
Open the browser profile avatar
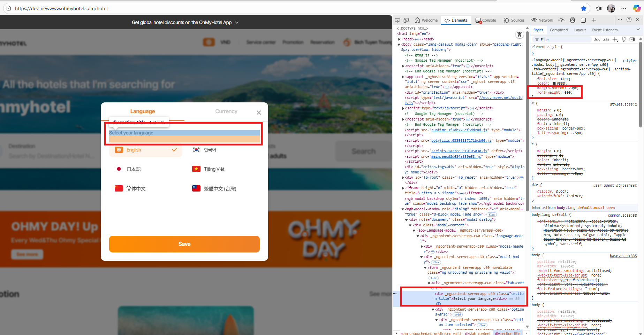click(x=611, y=8)
